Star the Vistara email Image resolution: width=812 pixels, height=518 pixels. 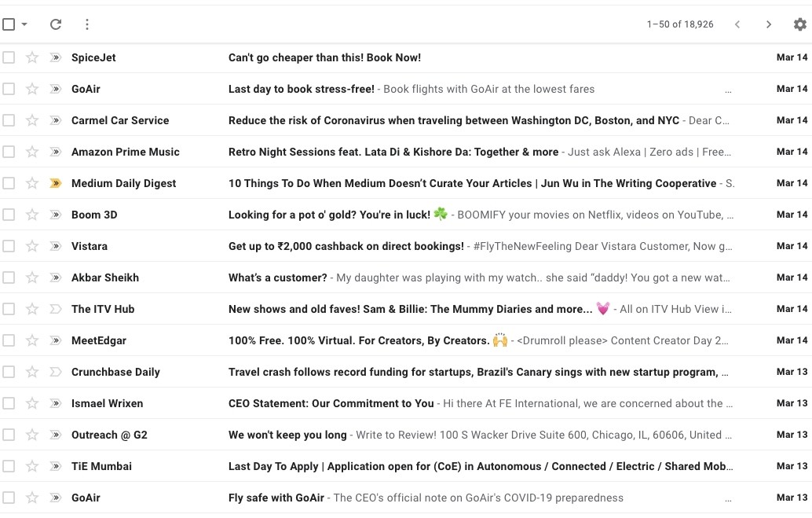(x=32, y=246)
